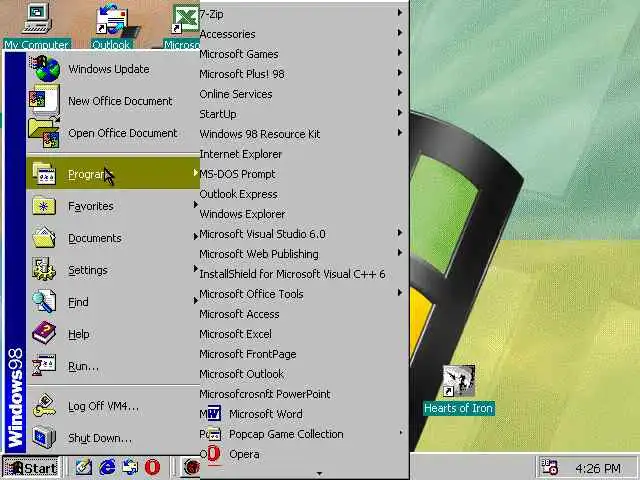
Task: Expand Microsoft Office Tools submenu
Action: coord(304,294)
